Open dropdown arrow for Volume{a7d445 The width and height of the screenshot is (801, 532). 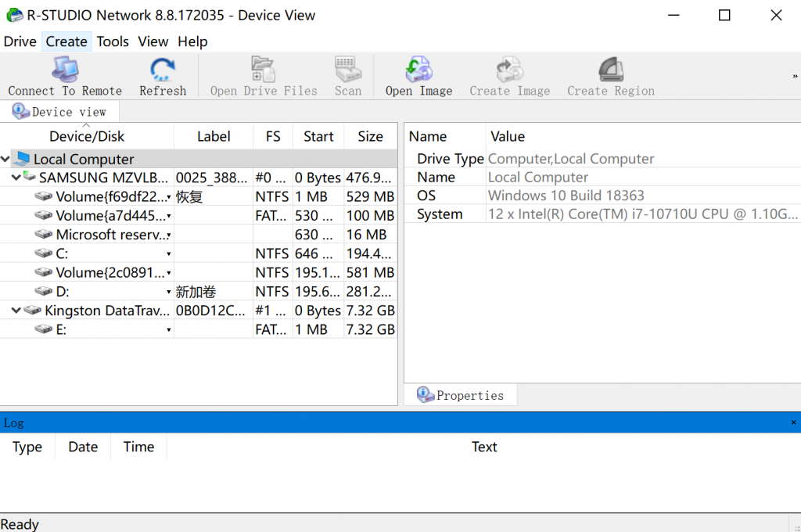[169, 216]
